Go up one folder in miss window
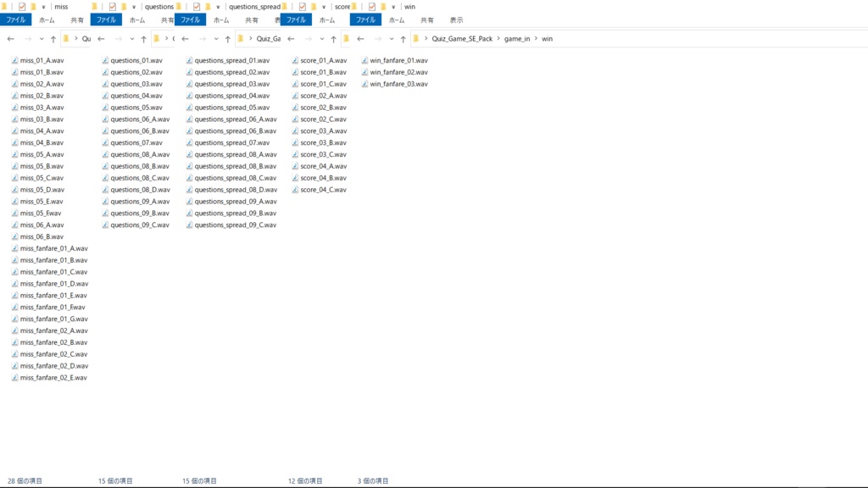 [53, 39]
